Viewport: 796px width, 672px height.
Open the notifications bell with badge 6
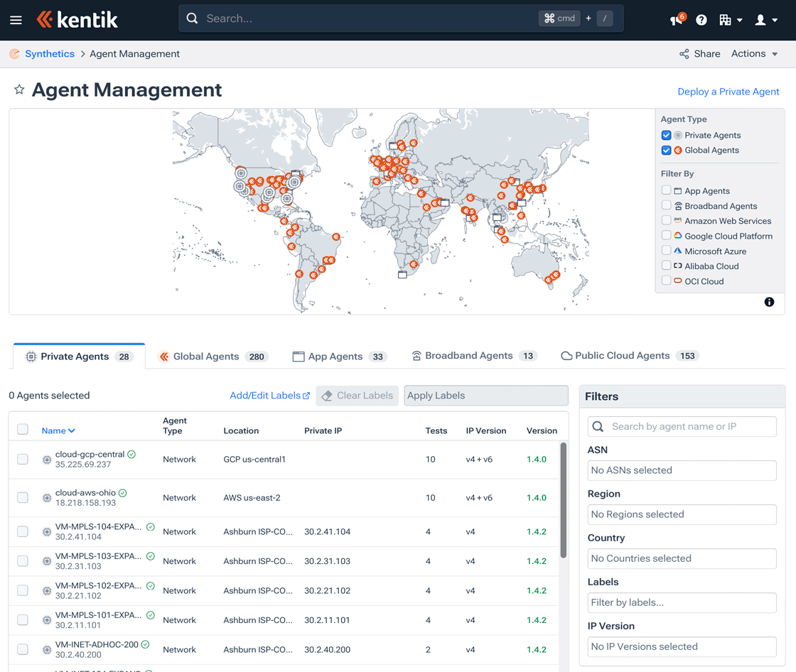[x=674, y=20]
